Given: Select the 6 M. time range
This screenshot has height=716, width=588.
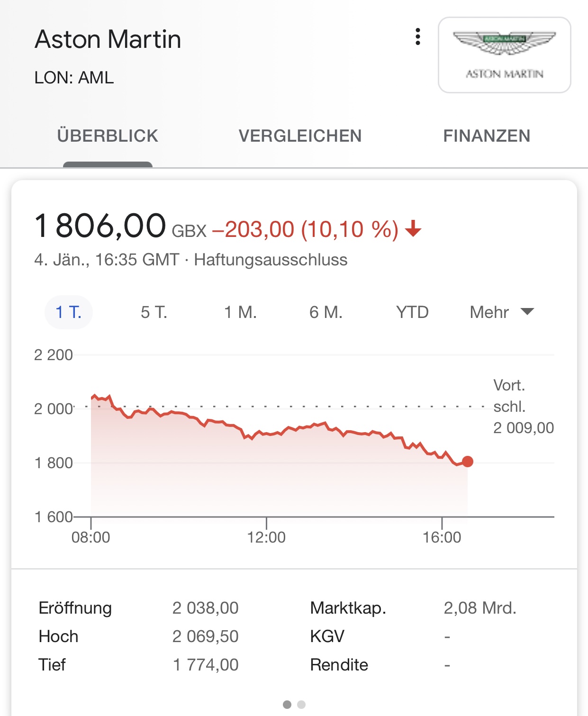Looking at the screenshot, I should click(x=326, y=312).
